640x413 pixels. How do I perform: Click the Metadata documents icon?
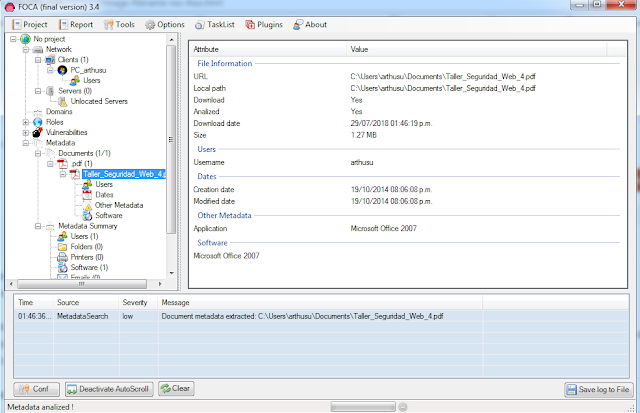(x=38, y=143)
